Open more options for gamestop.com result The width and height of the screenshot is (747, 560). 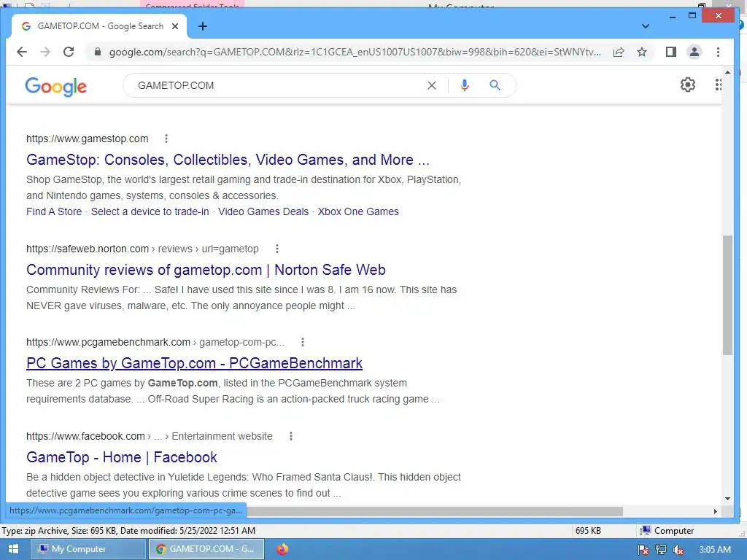pos(166,139)
